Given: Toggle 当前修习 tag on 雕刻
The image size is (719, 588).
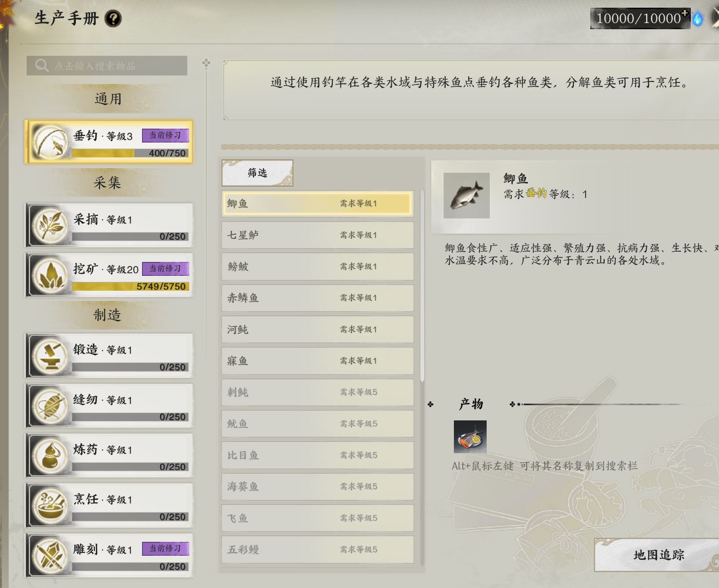Looking at the screenshot, I should coord(165,549).
